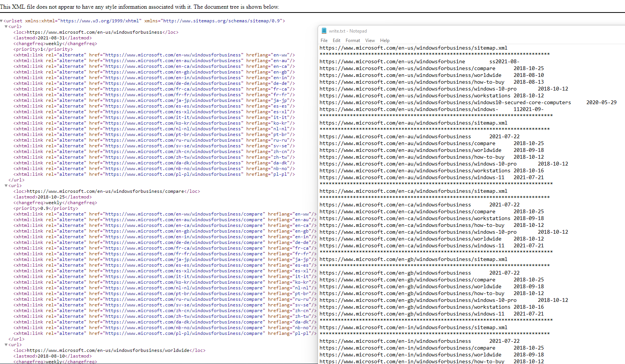
Task: Click the en-au windows-11 line in Notepad
Action: [x=432, y=178]
